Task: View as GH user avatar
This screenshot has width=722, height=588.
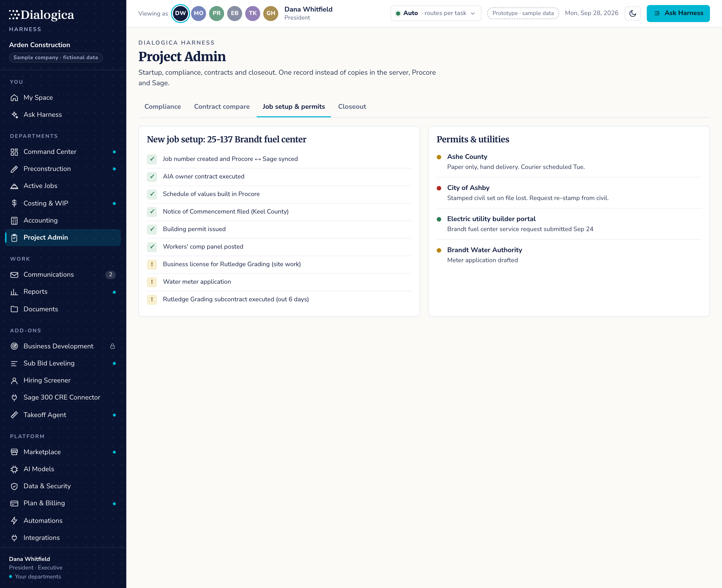Action: [271, 14]
